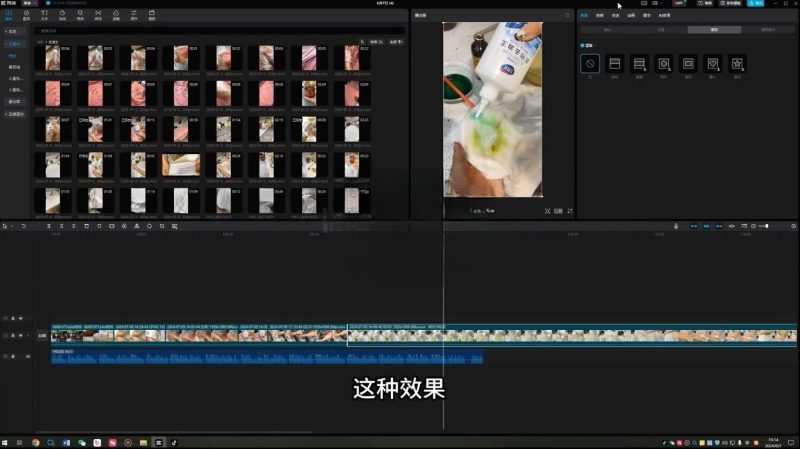Click the trash delete clip icon
The width and height of the screenshot is (800, 449).
(x=86, y=226)
